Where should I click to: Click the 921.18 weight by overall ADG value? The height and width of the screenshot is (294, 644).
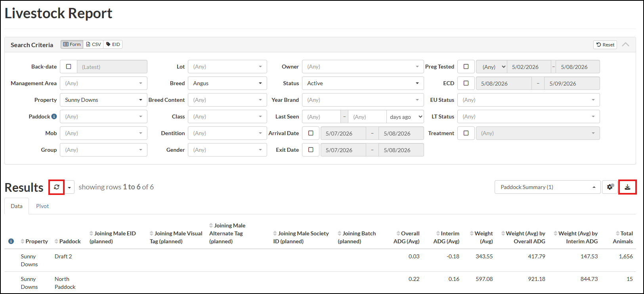pos(537,279)
